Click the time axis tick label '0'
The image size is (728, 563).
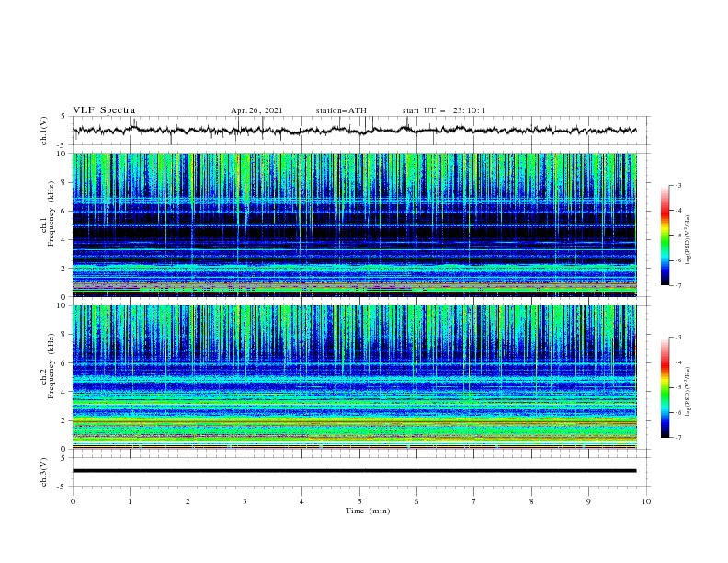(x=73, y=501)
